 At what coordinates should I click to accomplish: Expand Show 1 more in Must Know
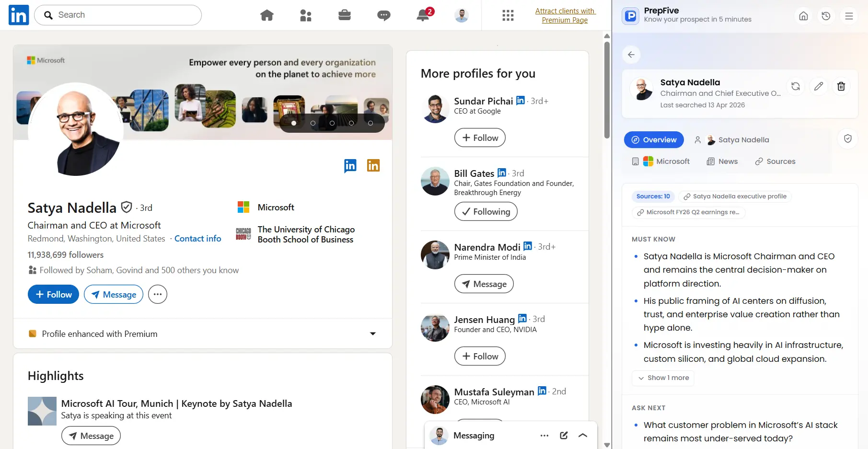point(663,378)
